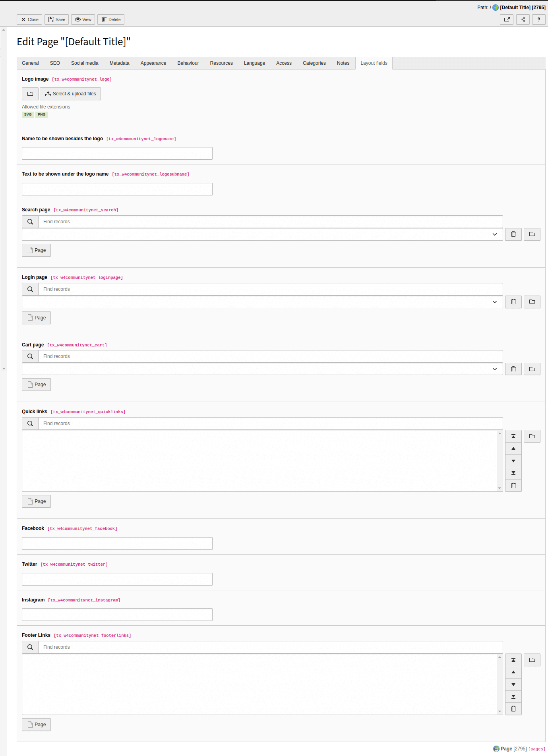548x756 pixels.
Task: Move Quick links item to top
Action: tap(513, 436)
